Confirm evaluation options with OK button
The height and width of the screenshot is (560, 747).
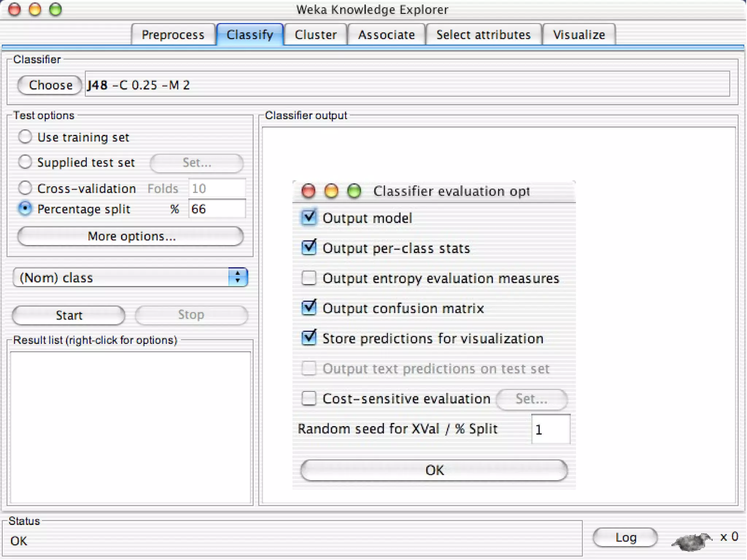point(434,470)
